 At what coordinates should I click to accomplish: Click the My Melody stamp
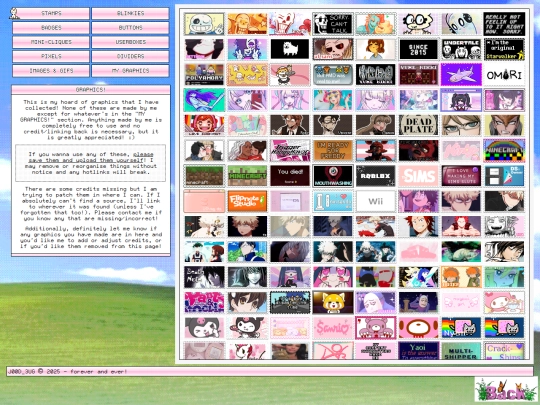pyautogui.click(x=504, y=302)
